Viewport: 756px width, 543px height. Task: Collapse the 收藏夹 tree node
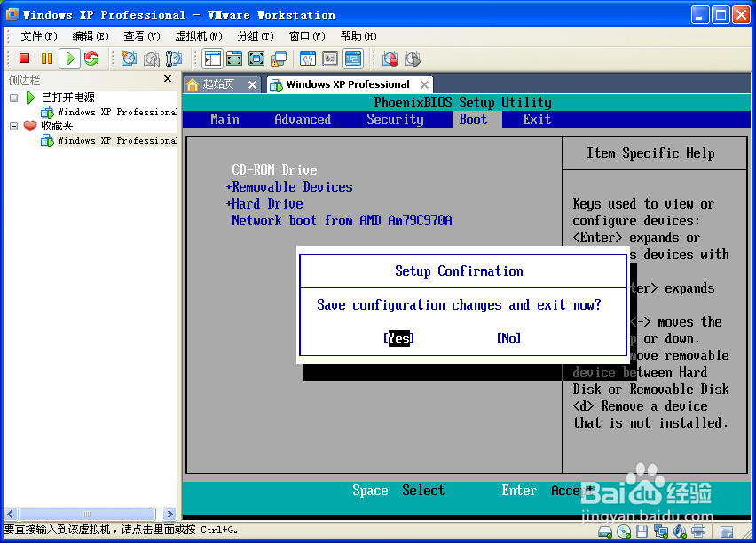click(x=14, y=126)
